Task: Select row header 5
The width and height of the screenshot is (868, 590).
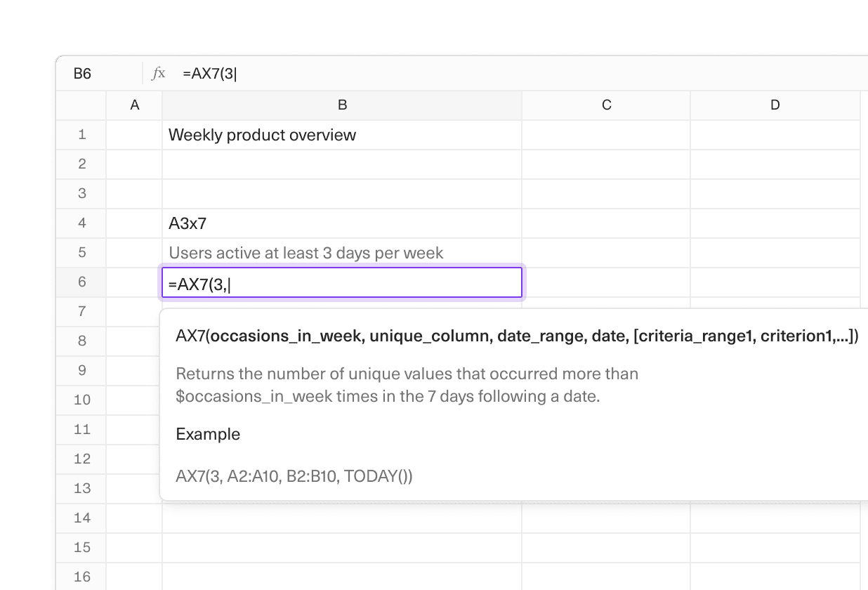Action: (x=81, y=252)
